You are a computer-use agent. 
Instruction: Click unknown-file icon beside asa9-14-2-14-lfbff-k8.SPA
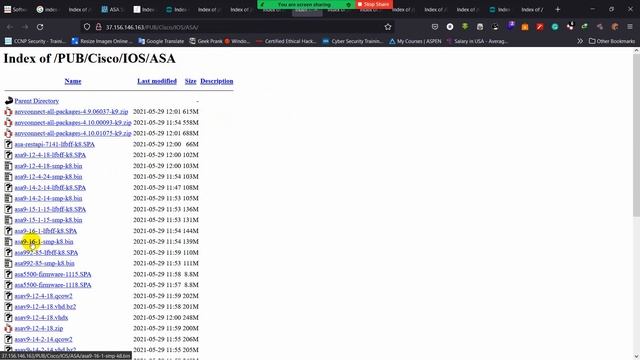point(9,187)
